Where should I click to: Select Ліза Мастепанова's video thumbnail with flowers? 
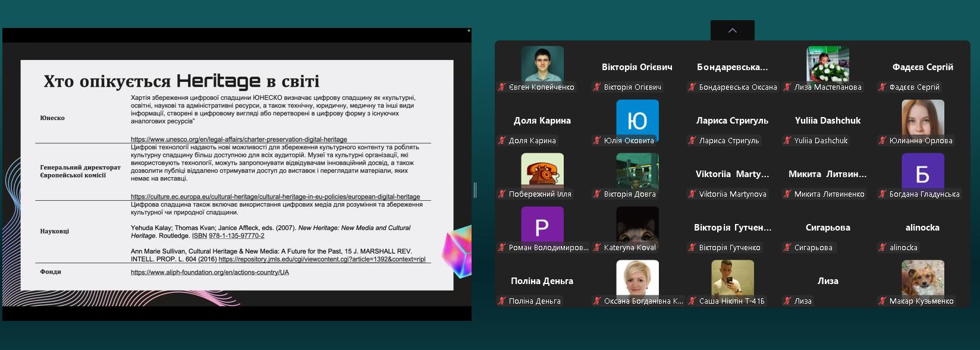click(827, 64)
